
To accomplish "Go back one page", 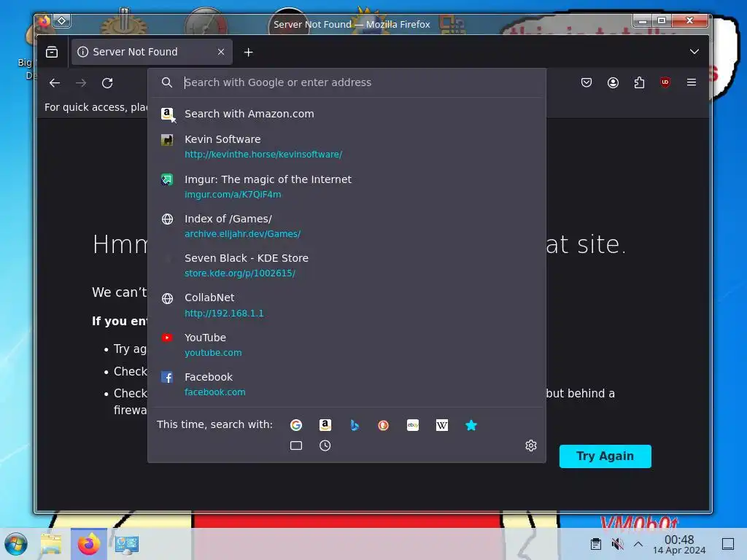I will pos(55,83).
